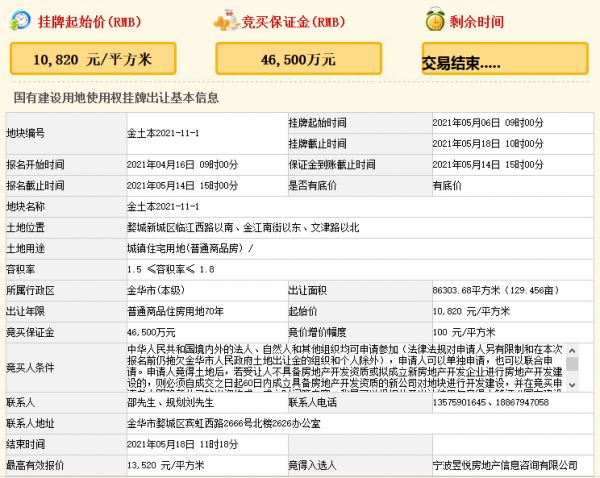This screenshot has height=478, width=600.
Task: Click the 联系人电话 label cell
Action: (360, 403)
